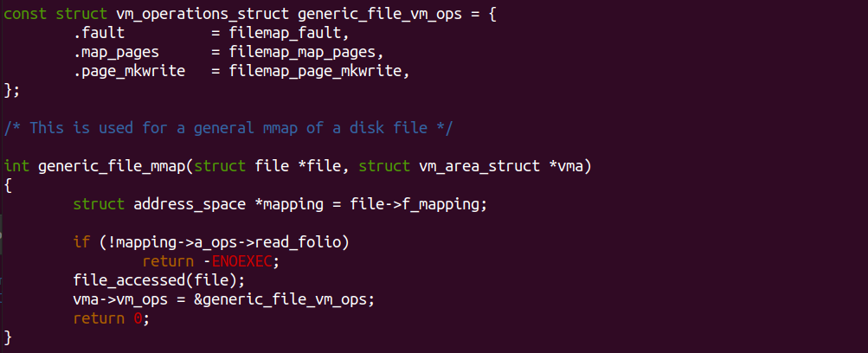Click the generic_file_mmap function name
The image size is (868, 353).
113,166
